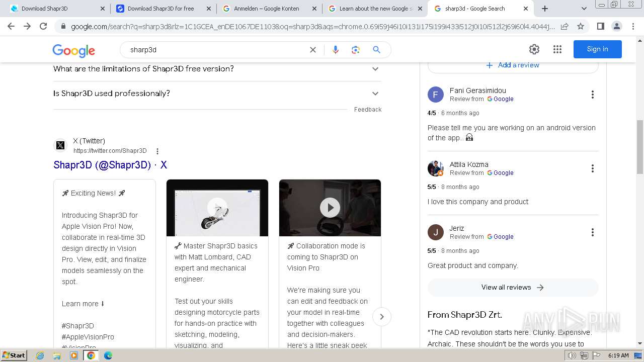Click 'From Shapr3D Zrt.' heading
644x362 pixels.
[465, 315]
